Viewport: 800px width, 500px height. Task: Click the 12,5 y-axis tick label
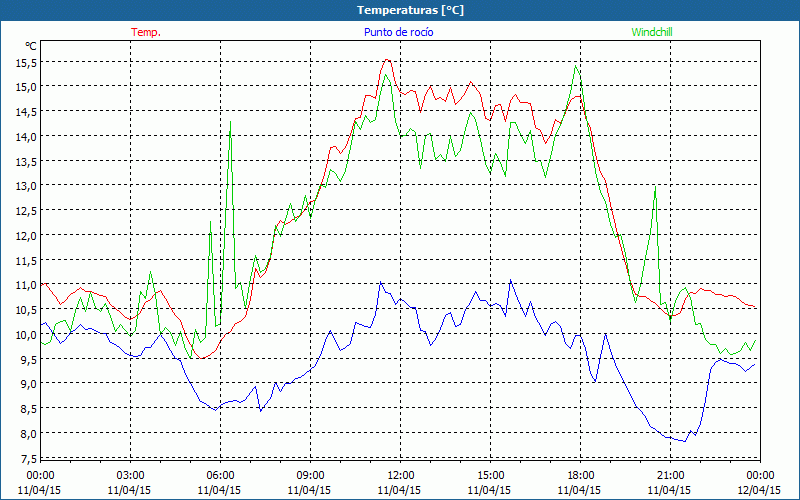pos(27,210)
